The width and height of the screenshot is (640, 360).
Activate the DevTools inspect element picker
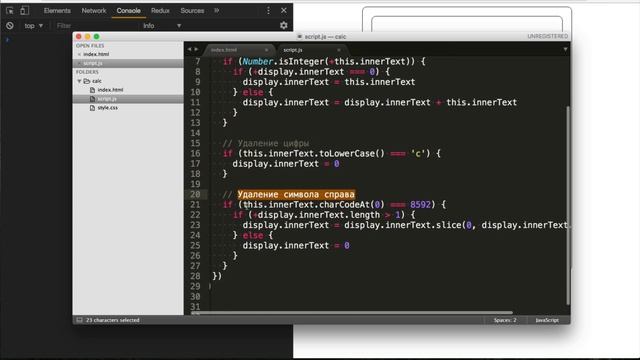click(10, 11)
